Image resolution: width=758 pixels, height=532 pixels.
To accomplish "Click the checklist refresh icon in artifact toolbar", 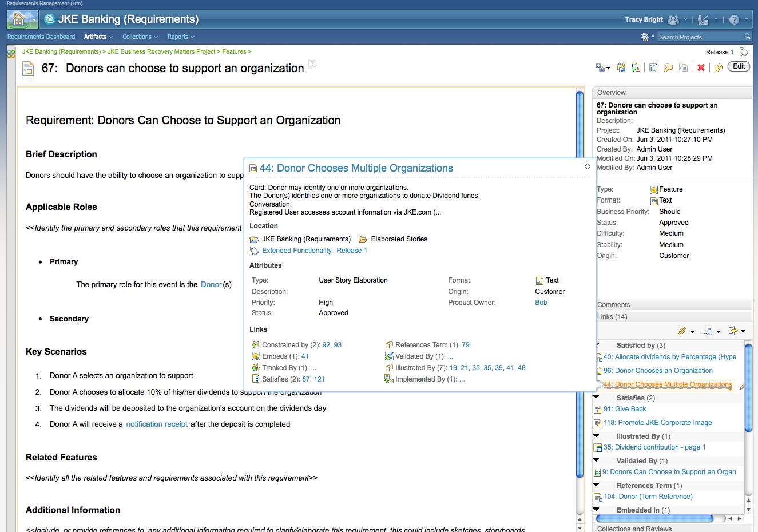I will (653, 68).
